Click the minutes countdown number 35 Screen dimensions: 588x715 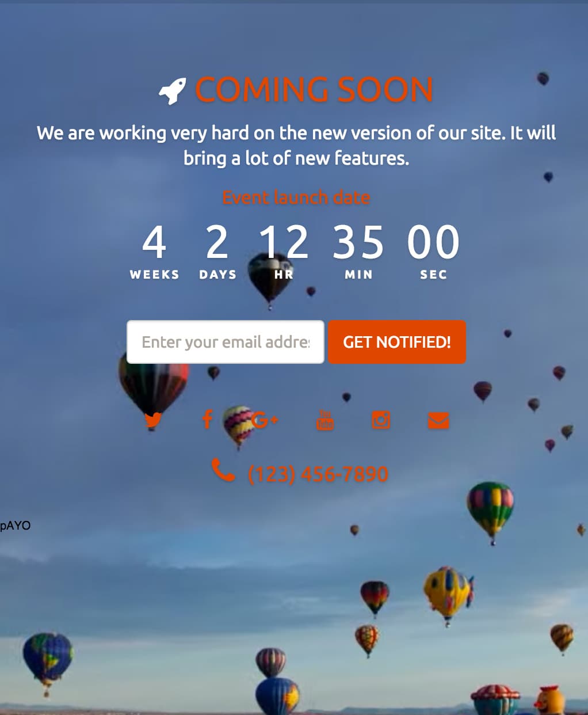point(358,242)
